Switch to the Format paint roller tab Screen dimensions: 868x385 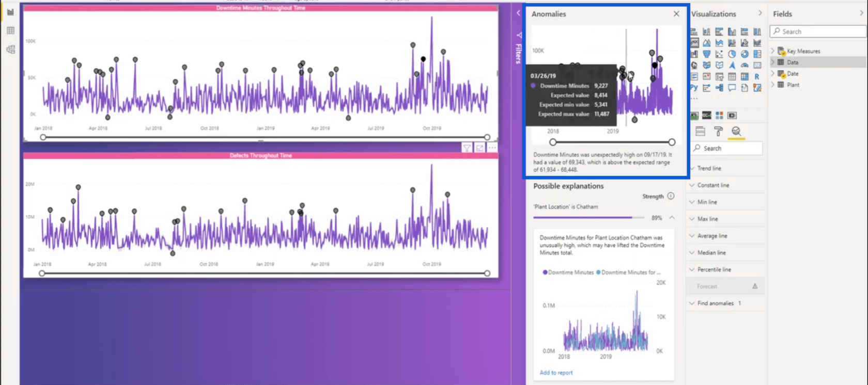point(718,131)
